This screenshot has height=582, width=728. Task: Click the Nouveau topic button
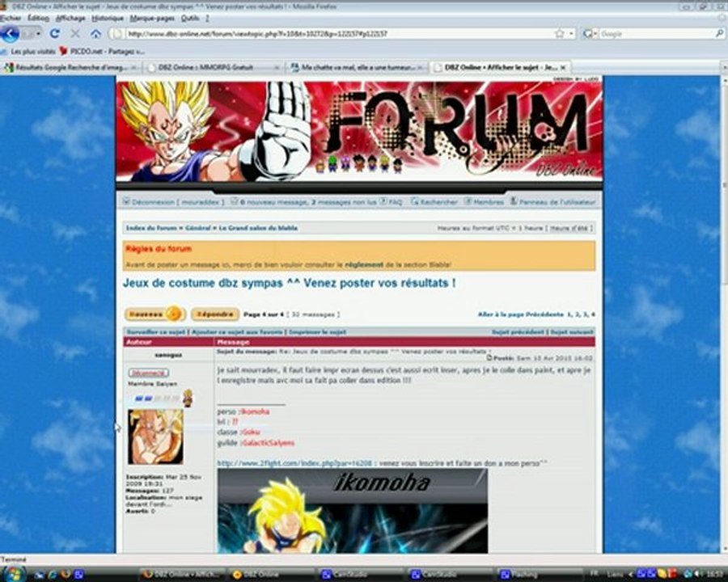click(154, 314)
